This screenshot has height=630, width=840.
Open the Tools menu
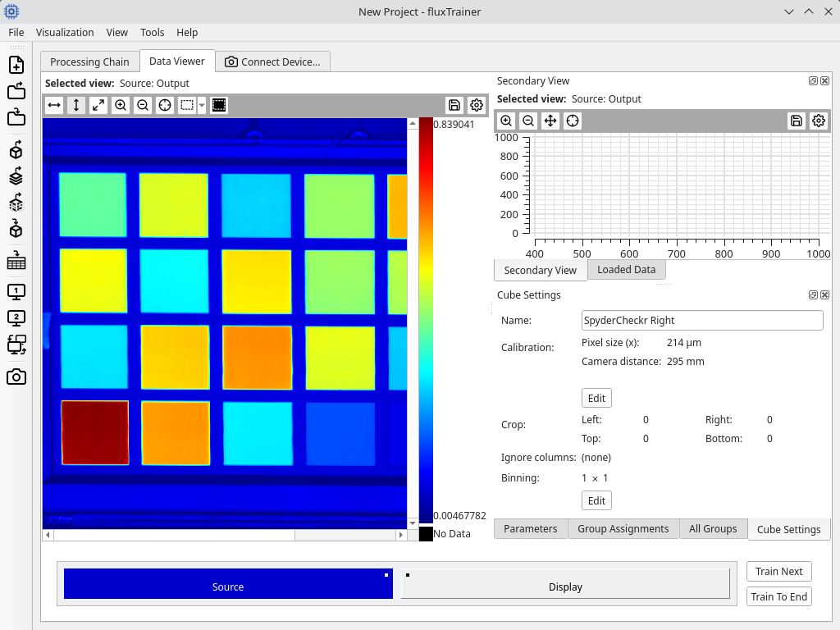[152, 32]
